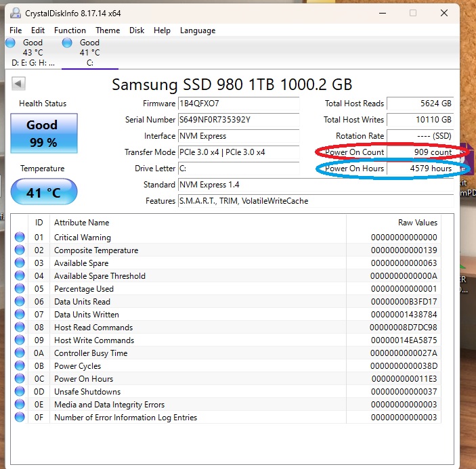This screenshot has height=469, width=476.
Task: Click the Good 99 % health status button
Action: pos(44,133)
